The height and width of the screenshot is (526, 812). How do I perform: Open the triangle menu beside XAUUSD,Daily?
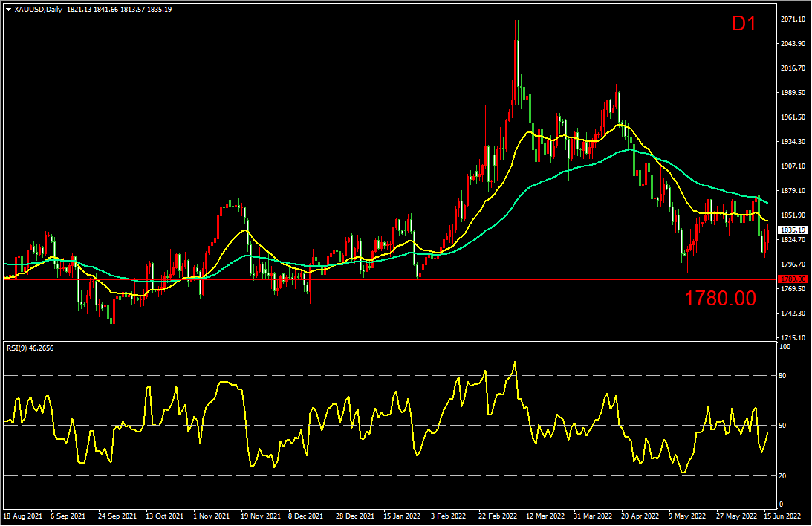tap(8, 10)
